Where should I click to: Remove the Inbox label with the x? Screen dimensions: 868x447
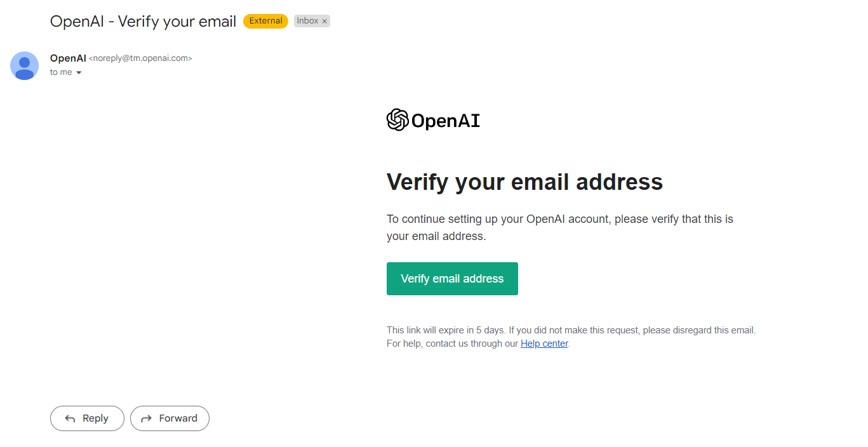pos(324,22)
